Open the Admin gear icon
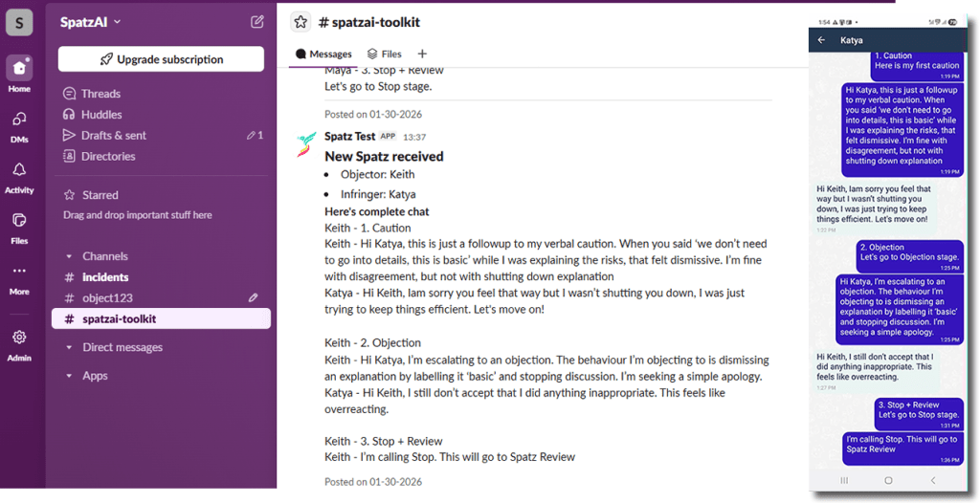Image resolution: width=980 pixels, height=503 pixels. tap(19, 338)
